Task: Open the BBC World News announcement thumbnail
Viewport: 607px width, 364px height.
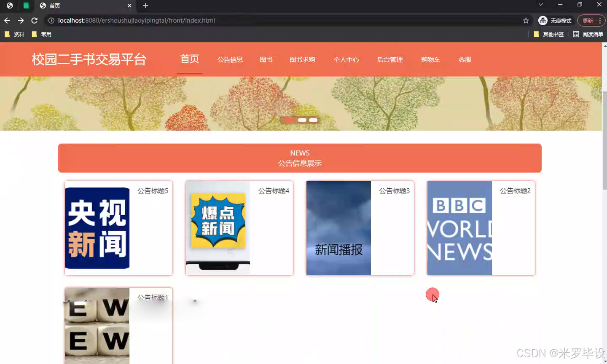Action: click(x=459, y=228)
